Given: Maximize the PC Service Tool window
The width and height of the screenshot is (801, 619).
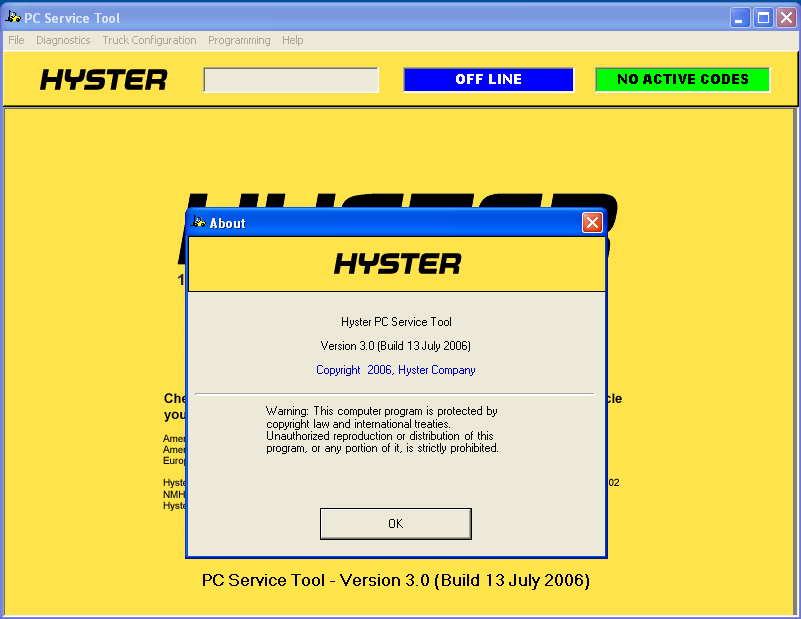Looking at the screenshot, I should coord(763,18).
